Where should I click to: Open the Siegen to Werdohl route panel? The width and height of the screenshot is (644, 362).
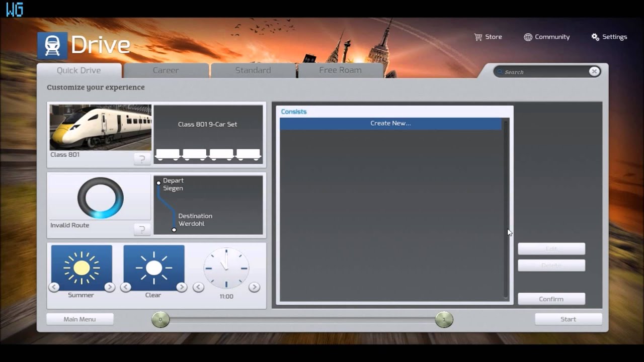pyautogui.click(x=208, y=205)
